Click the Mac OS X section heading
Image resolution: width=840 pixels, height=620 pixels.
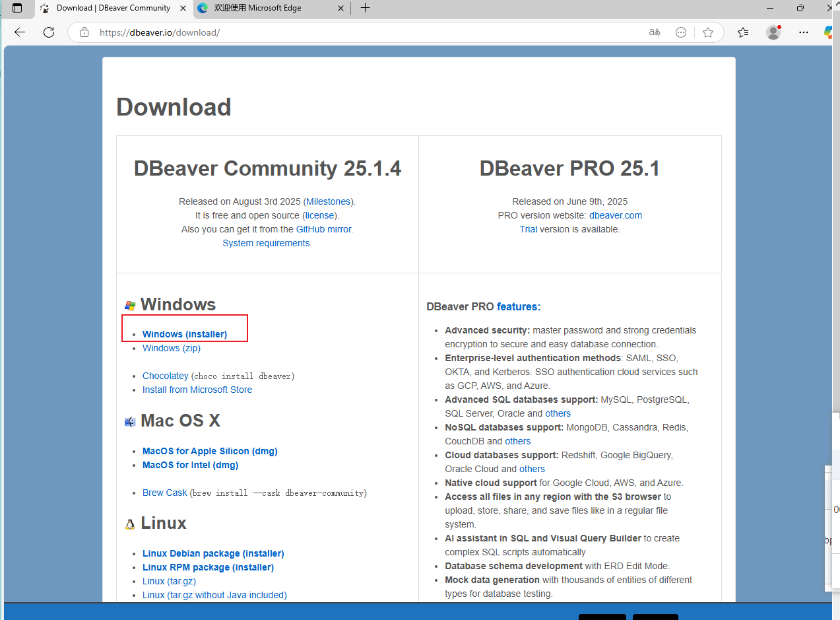point(180,421)
